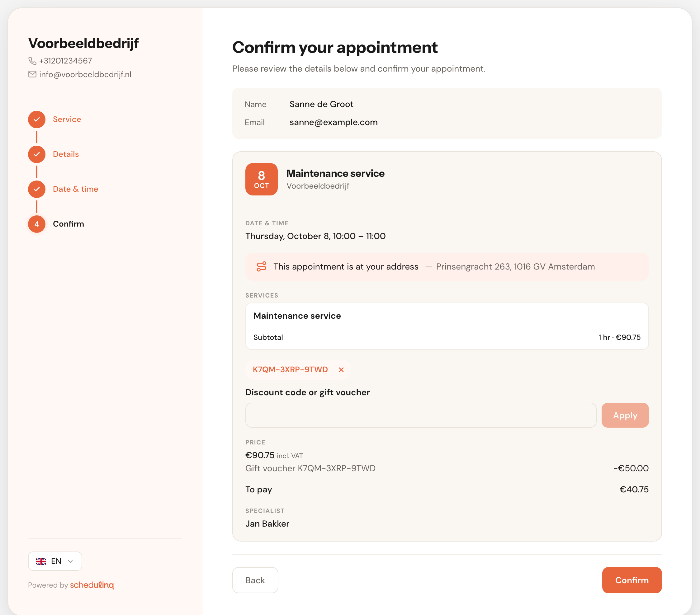Click the Service step checkmark circle

coord(37,120)
